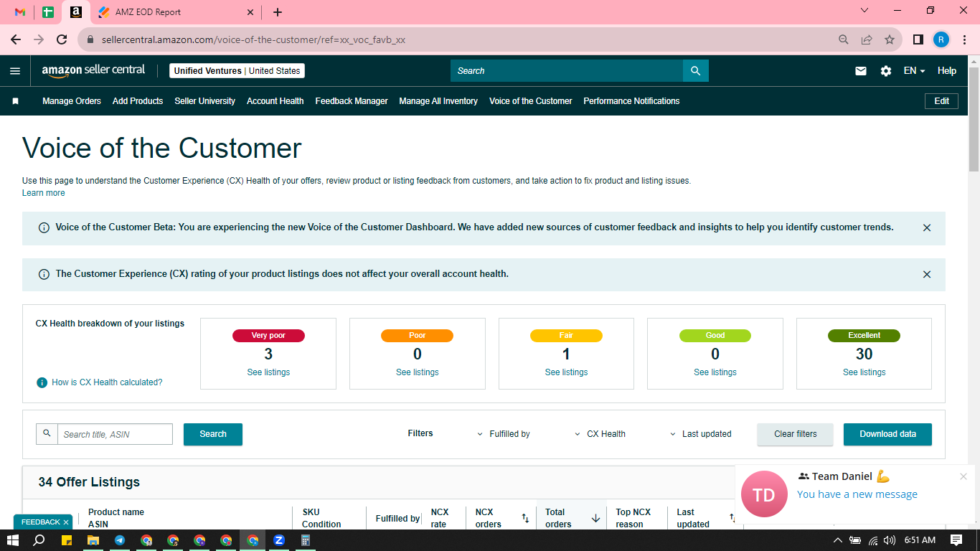
Task: Open the EN language dropdown
Action: [x=914, y=71]
